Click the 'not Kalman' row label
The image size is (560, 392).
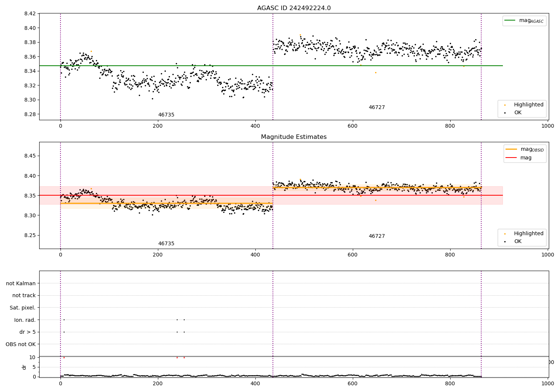(x=21, y=283)
